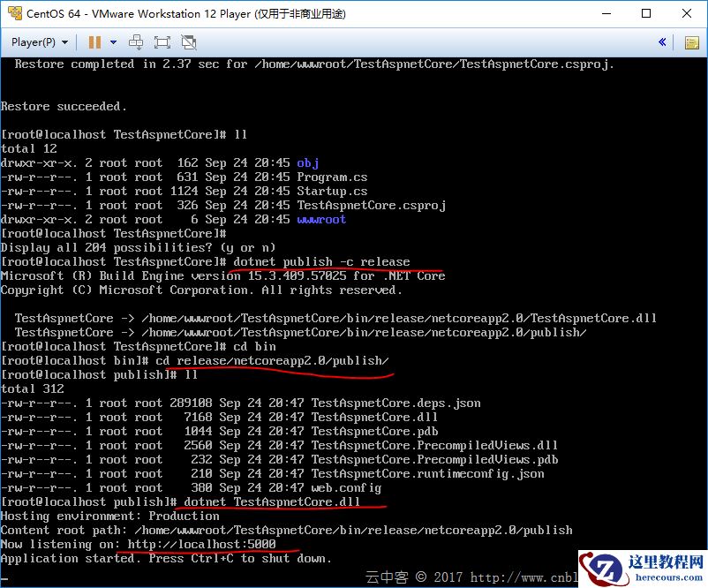The image size is (708, 588).
Task: Click 'Copyright (C) Microsoft Corporation' line
Action: (x=201, y=290)
